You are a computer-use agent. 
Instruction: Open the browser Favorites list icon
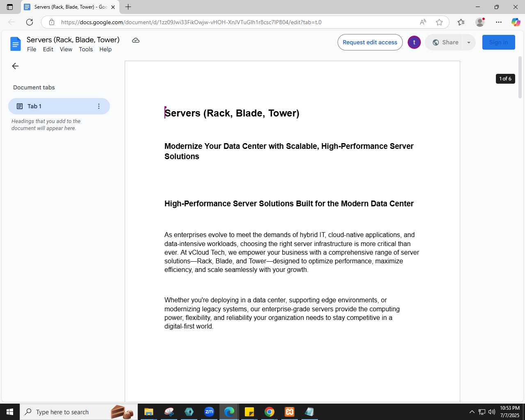click(x=461, y=22)
